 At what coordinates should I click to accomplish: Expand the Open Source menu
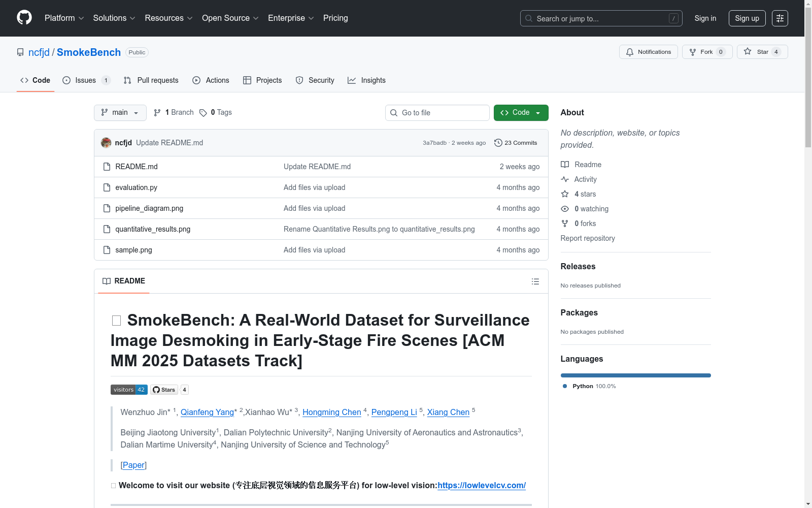tap(230, 18)
